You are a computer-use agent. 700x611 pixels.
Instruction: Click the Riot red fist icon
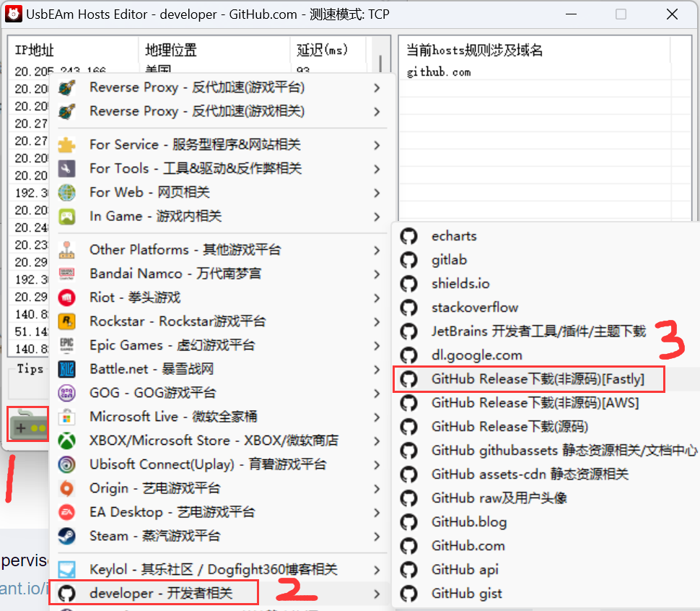click(67, 298)
